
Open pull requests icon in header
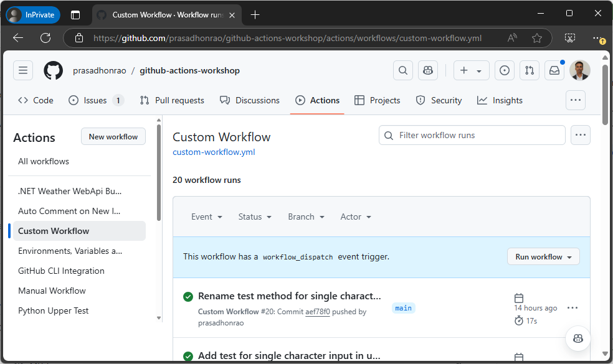(x=530, y=70)
